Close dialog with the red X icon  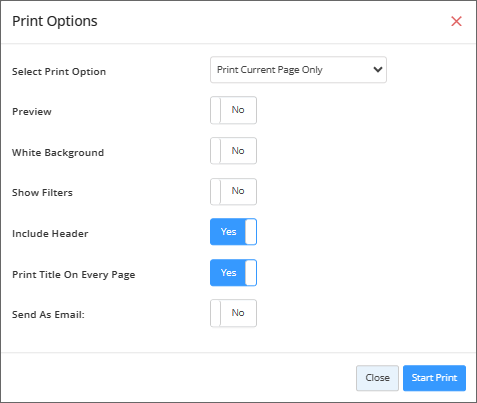click(456, 21)
